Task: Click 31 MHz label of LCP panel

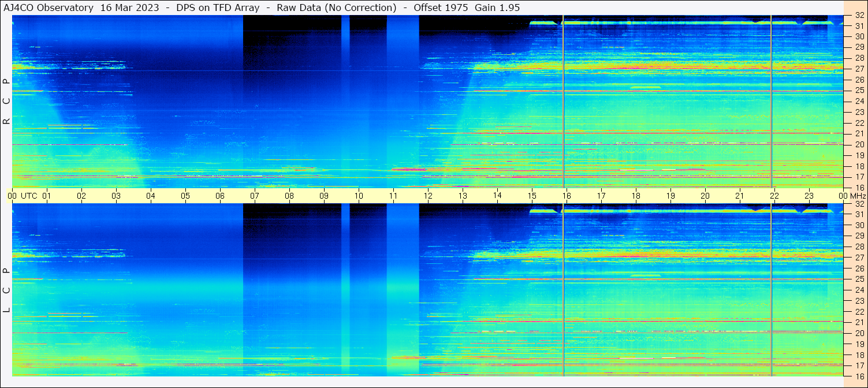Action: [x=859, y=214]
